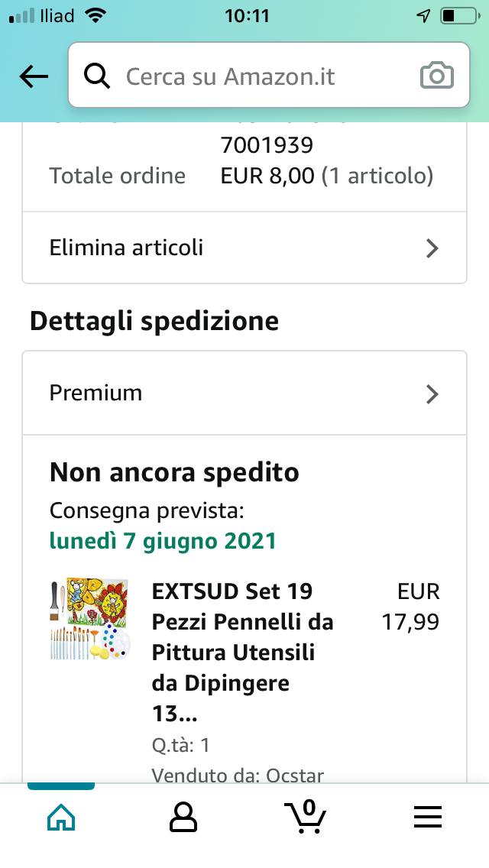Open account profile icon

coord(183,818)
